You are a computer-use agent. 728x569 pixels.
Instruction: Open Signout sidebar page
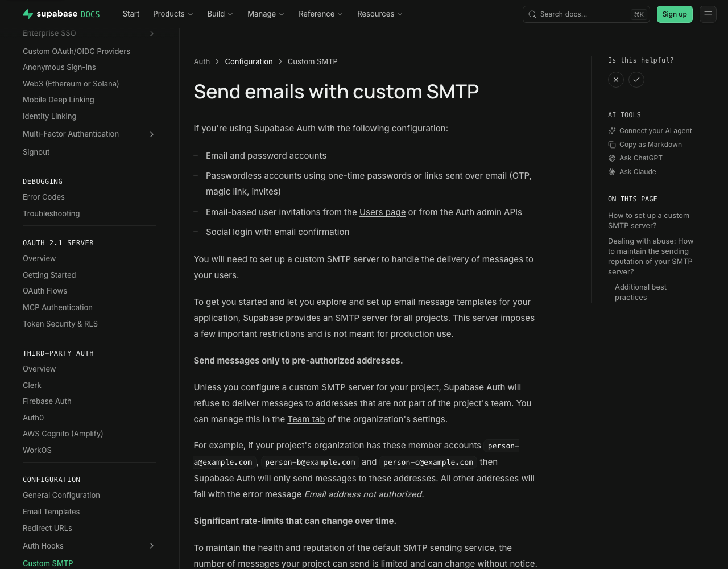[x=36, y=152]
